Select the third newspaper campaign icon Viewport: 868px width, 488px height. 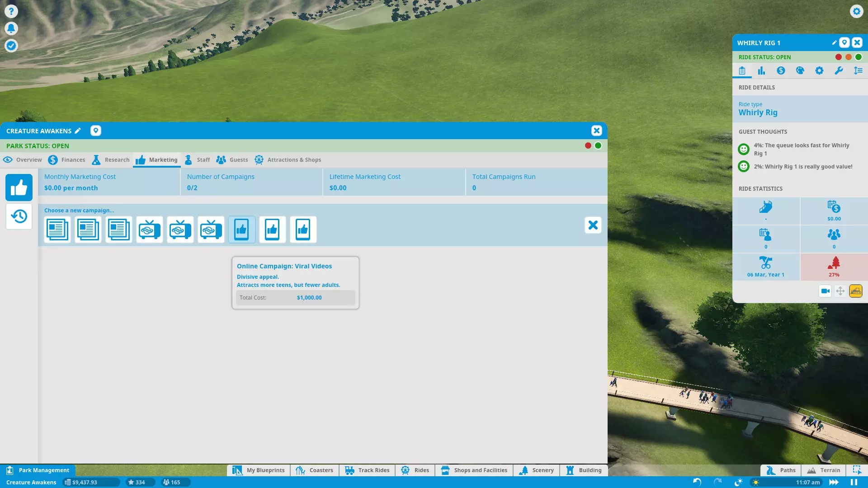[119, 230]
